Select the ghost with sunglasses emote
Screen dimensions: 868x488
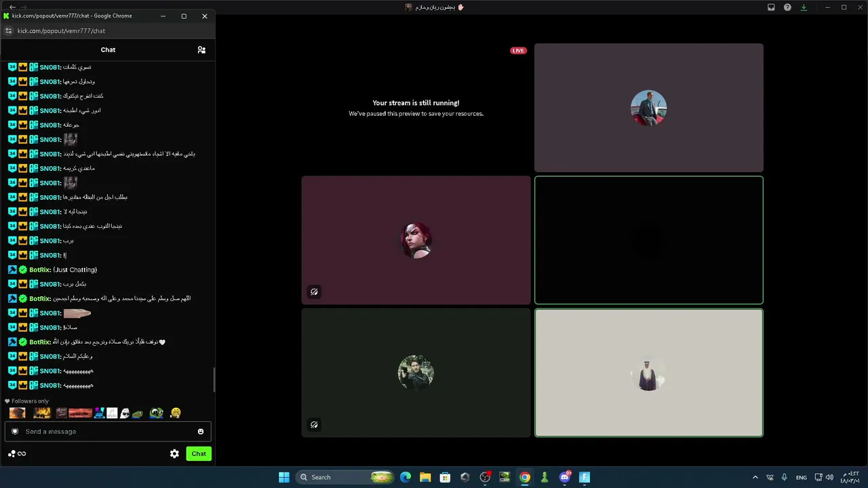click(x=125, y=413)
